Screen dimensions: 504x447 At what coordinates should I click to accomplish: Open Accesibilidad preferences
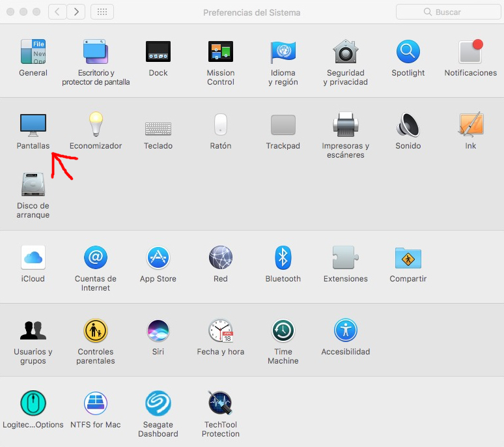[346, 330]
